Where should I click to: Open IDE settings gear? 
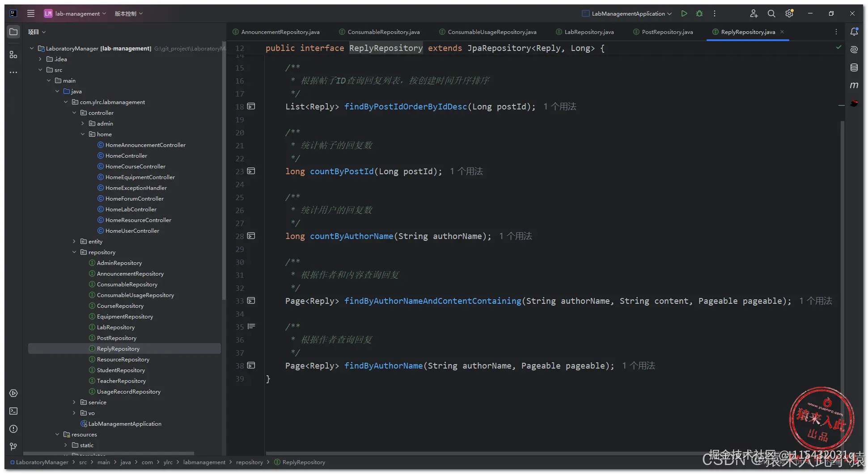tap(789, 13)
